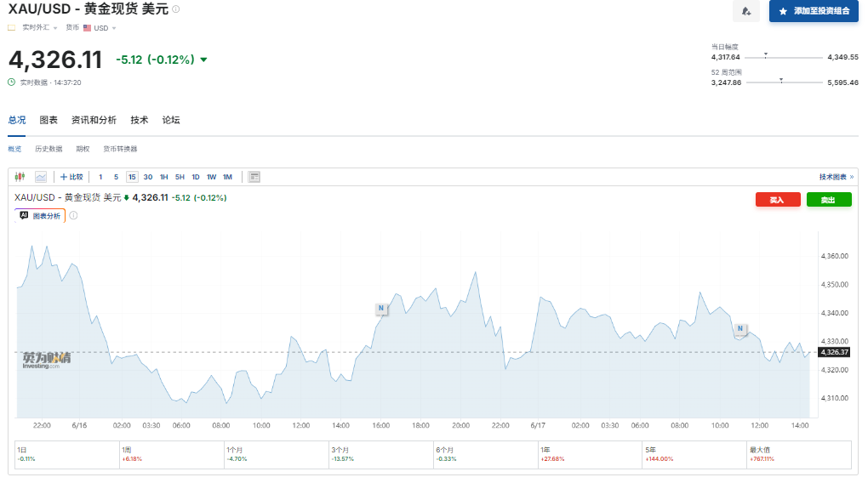Open the 技术图表 link

[x=836, y=177]
